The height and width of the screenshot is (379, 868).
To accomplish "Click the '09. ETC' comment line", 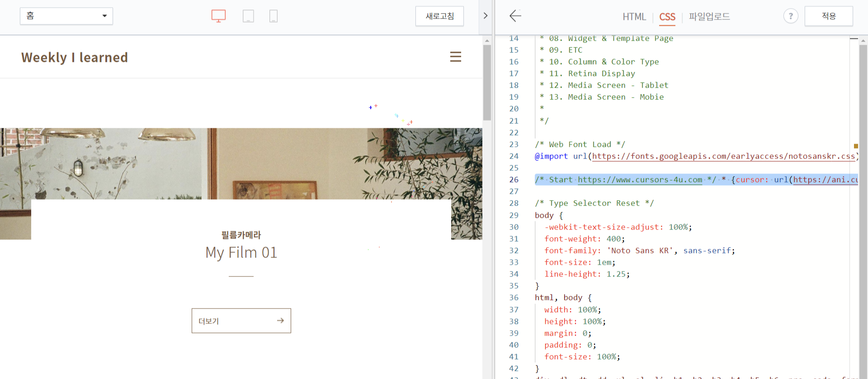I will [x=561, y=50].
